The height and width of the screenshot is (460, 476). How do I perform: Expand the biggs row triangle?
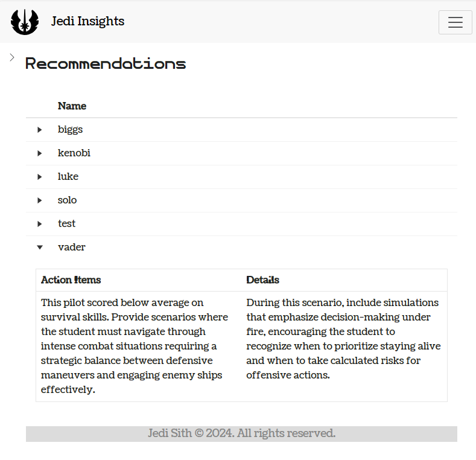[40, 130]
